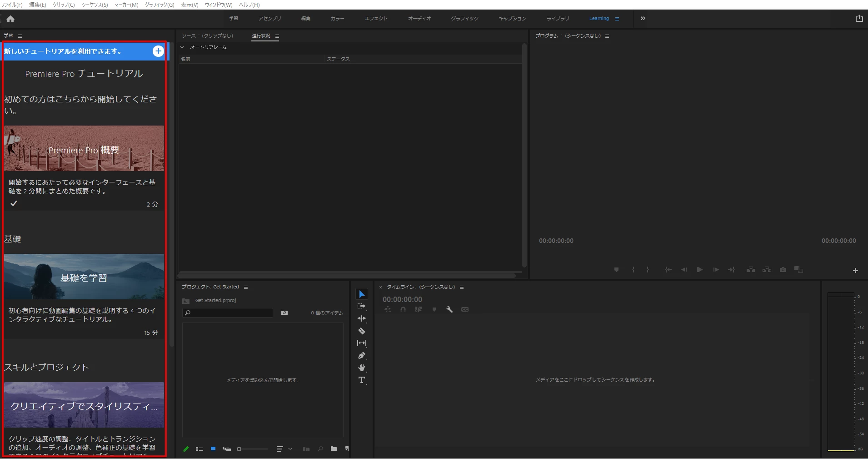The height and width of the screenshot is (459, 868).
Task: Adjust the Project panel thumbnail zoom slider
Action: click(253, 449)
